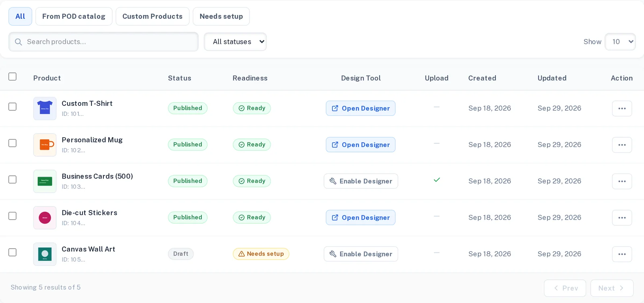
Task: Click the search magnifier icon
Action: [x=18, y=42]
